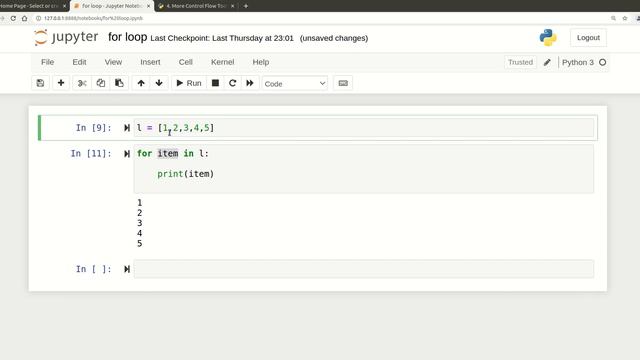
Task: Click the print(item) code line
Action: pos(185,174)
